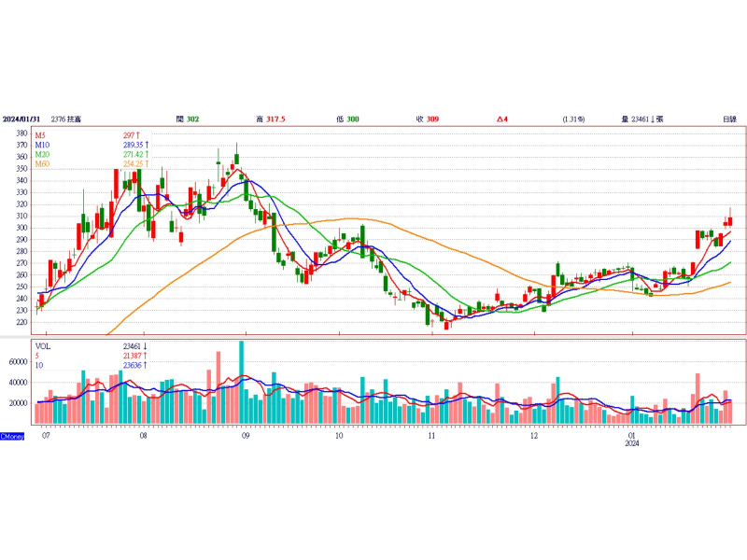Select the M60 moving average legend label

point(43,164)
